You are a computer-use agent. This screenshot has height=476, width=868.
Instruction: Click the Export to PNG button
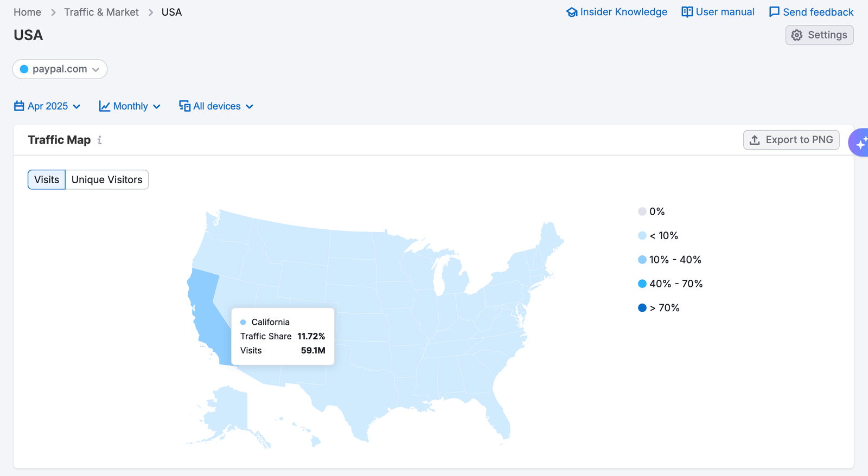point(792,140)
